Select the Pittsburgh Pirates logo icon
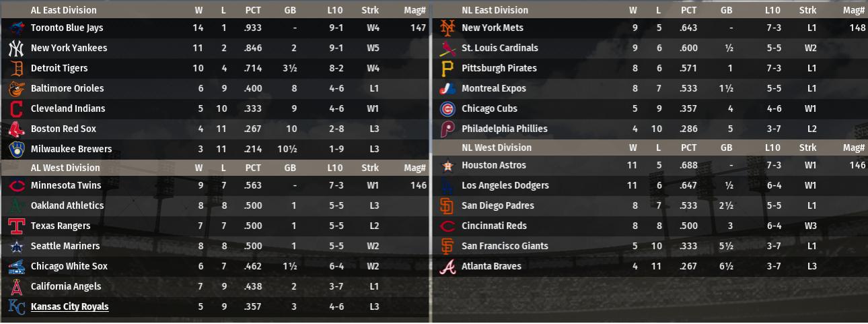The width and height of the screenshot is (868, 324). pyautogui.click(x=447, y=69)
